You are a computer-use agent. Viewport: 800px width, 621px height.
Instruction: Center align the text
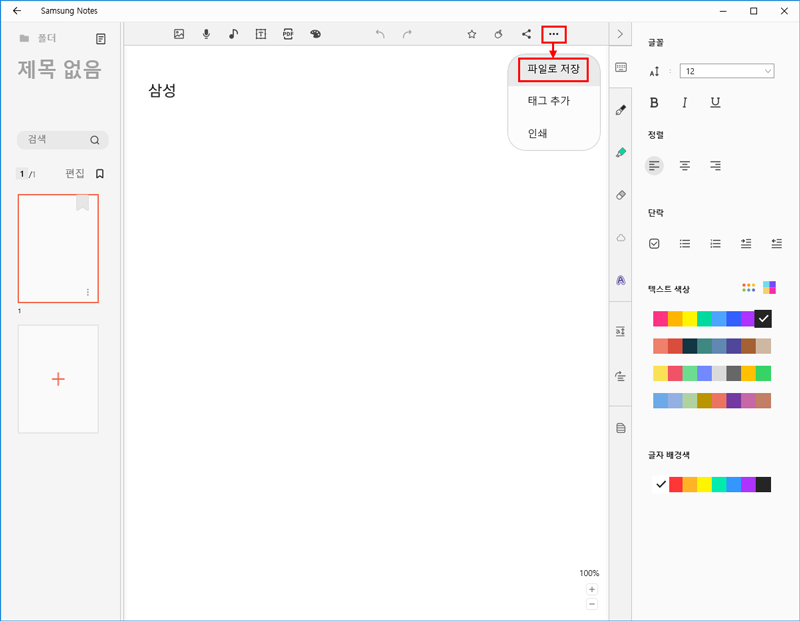[x=684, y=165]
